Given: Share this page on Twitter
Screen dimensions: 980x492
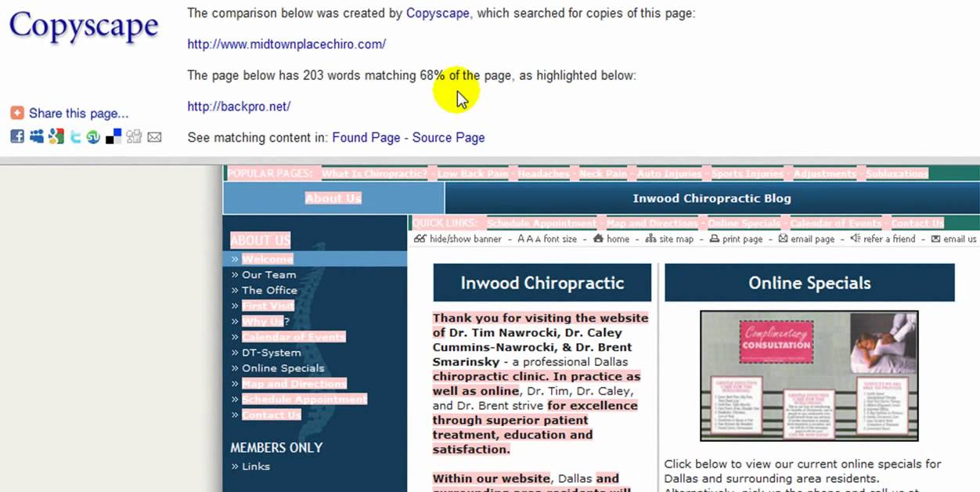Looking at the screenshot, I should (75, 137).
